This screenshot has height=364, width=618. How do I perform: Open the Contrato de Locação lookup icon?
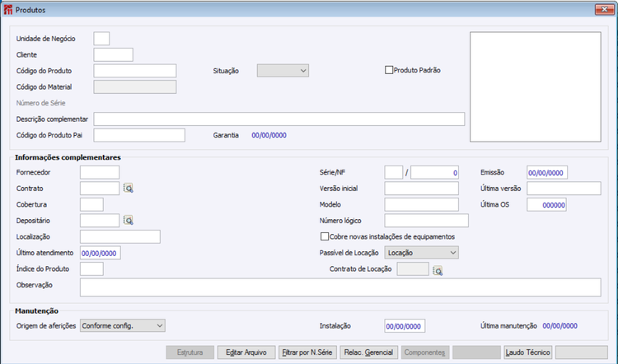pyautogui.click(x=438, y=271)
